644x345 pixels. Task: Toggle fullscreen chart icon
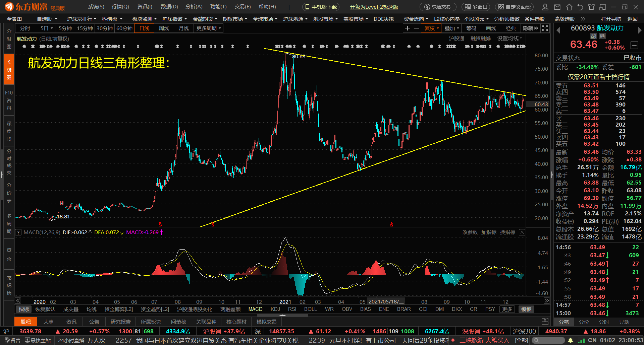(x=545, y=28)
